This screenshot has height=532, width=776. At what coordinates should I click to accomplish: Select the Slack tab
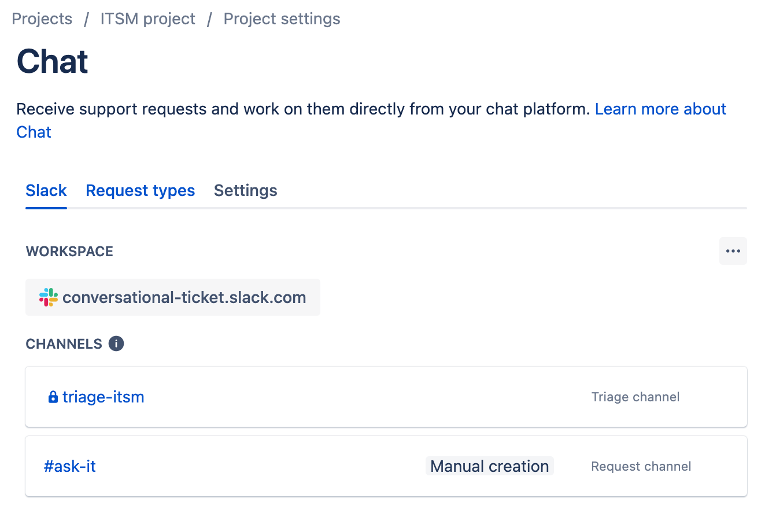tap(46, 190)
